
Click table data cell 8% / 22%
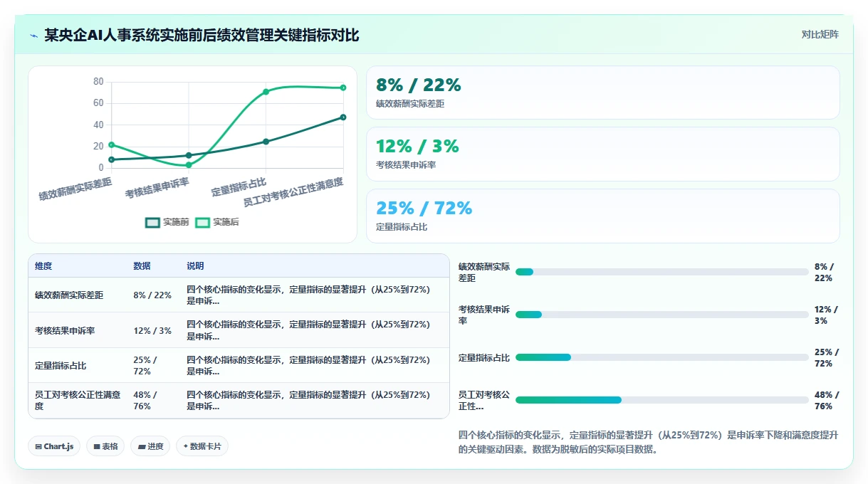[153, 295]
